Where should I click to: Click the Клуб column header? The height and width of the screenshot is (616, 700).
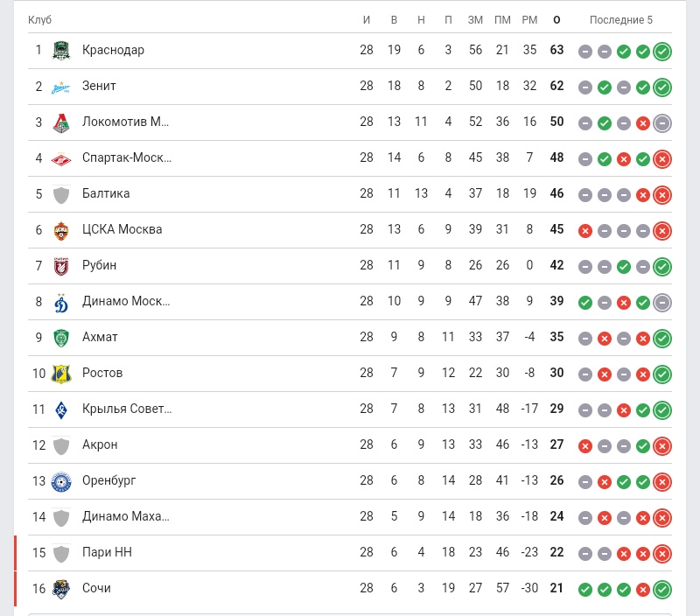click(x=39, y=19)
